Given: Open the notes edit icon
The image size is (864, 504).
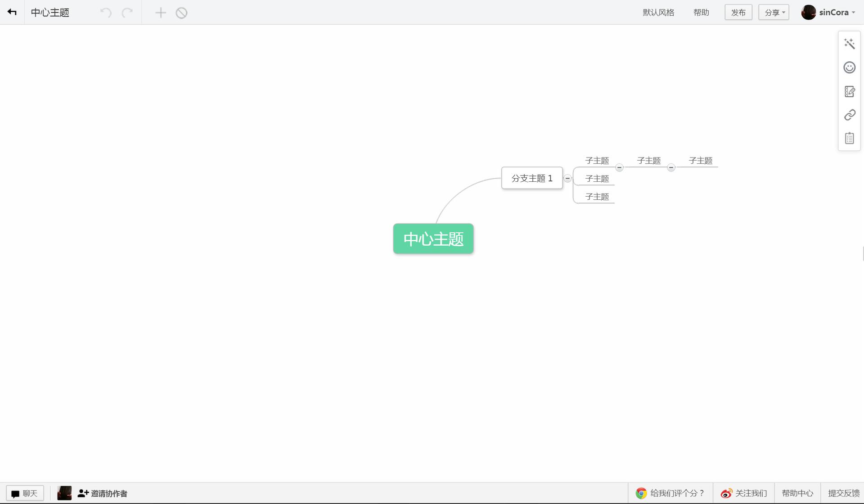Looking at the screenshot, I should click(849, 91).
